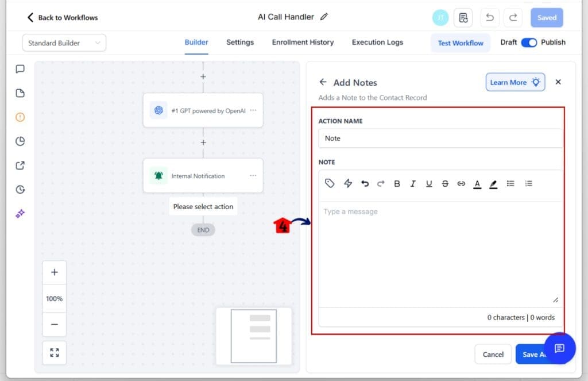Open the text color picker

tap(477, 184)
